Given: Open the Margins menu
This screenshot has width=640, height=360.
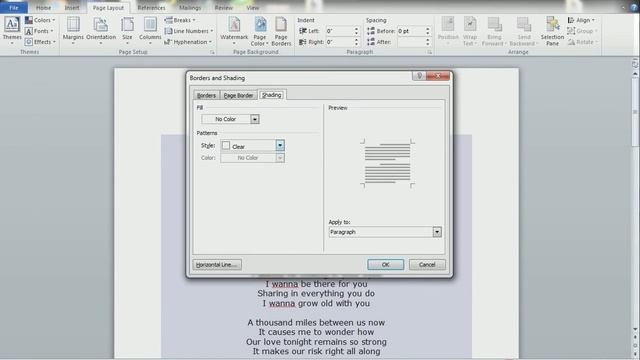Looking at the screenshot, I should pos(73,30).
